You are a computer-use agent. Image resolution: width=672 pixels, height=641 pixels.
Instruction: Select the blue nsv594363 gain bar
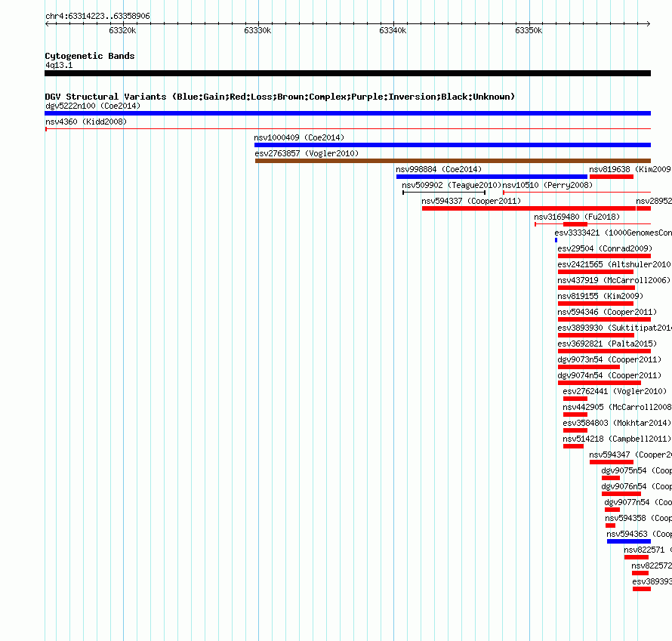(x=629, y=541)
